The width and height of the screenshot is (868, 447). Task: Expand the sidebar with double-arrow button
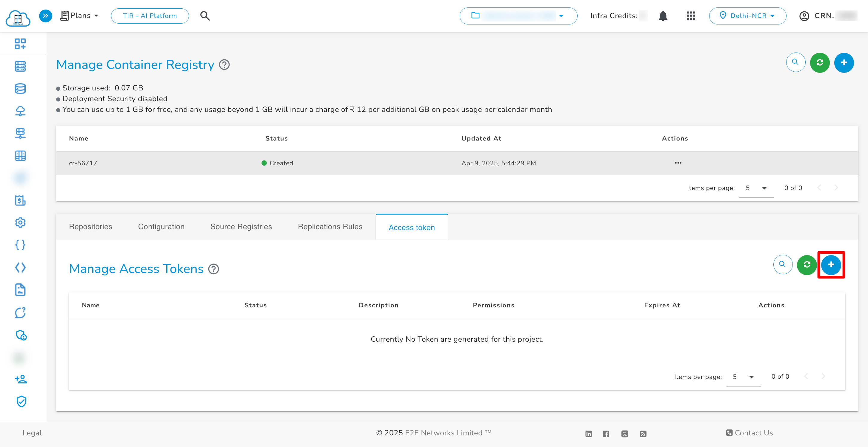tap(45, 16)
